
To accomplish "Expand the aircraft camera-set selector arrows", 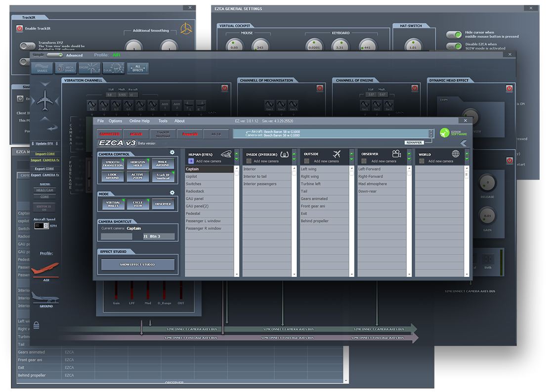I will pyautogui.click(x=431, y=133).
